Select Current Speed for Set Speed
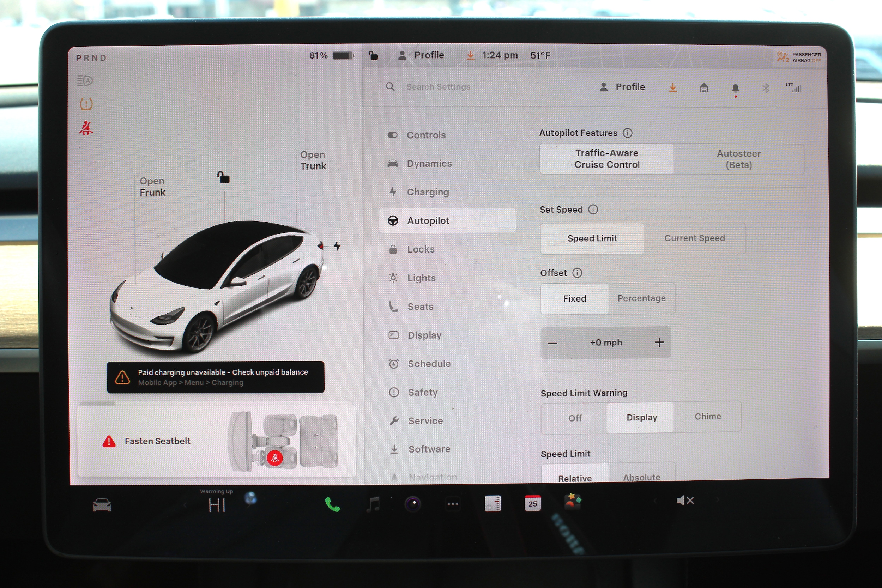This screenshot has width=882, height=588. point(695,238)
